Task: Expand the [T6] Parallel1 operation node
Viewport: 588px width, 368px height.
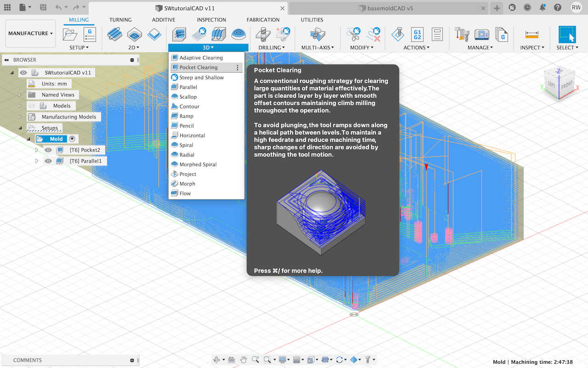Action: coord(37,161)
